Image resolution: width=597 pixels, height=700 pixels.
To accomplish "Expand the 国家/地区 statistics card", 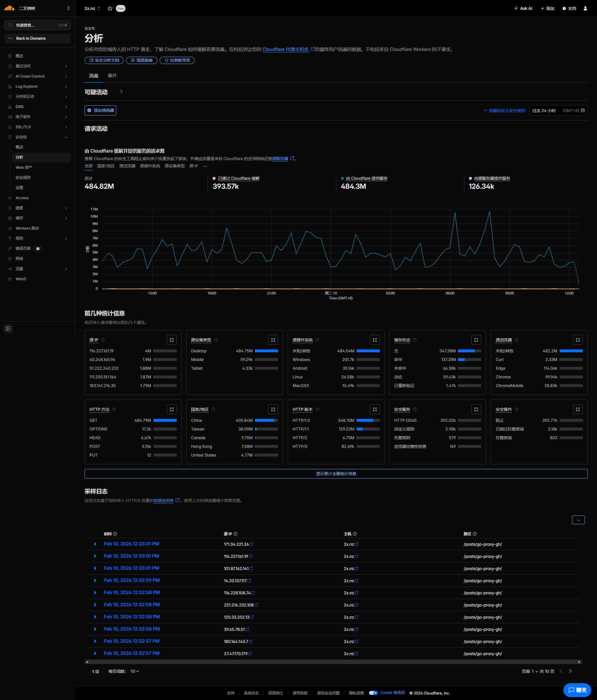I will (x=273, y=409).
